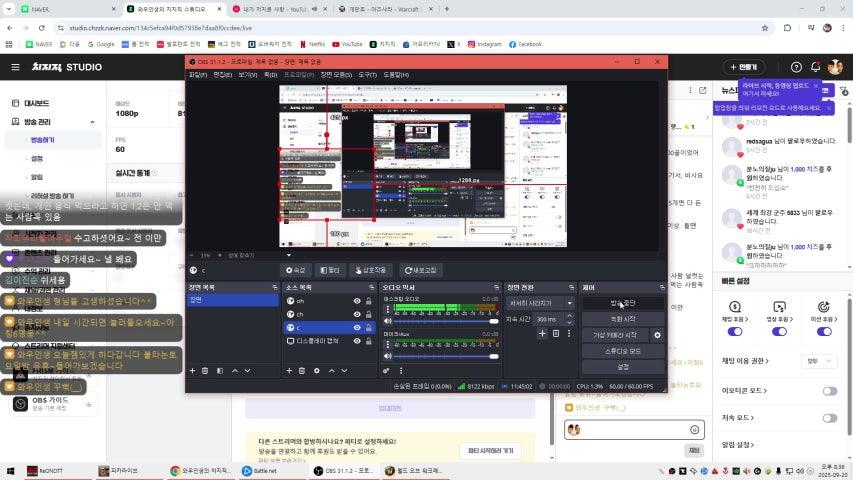
Task: Pop out the OBS audio mixer dock
Action: (x=496, y=287)
